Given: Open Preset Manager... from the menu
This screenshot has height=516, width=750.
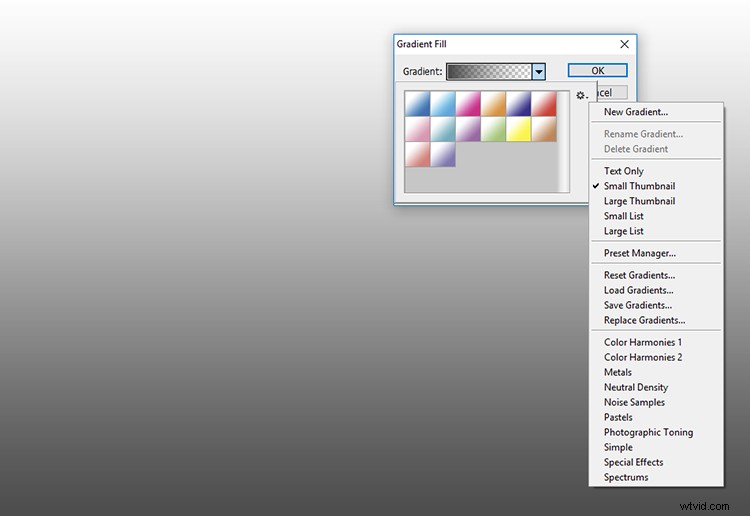Looking at the screenshot, I should 640,253.
